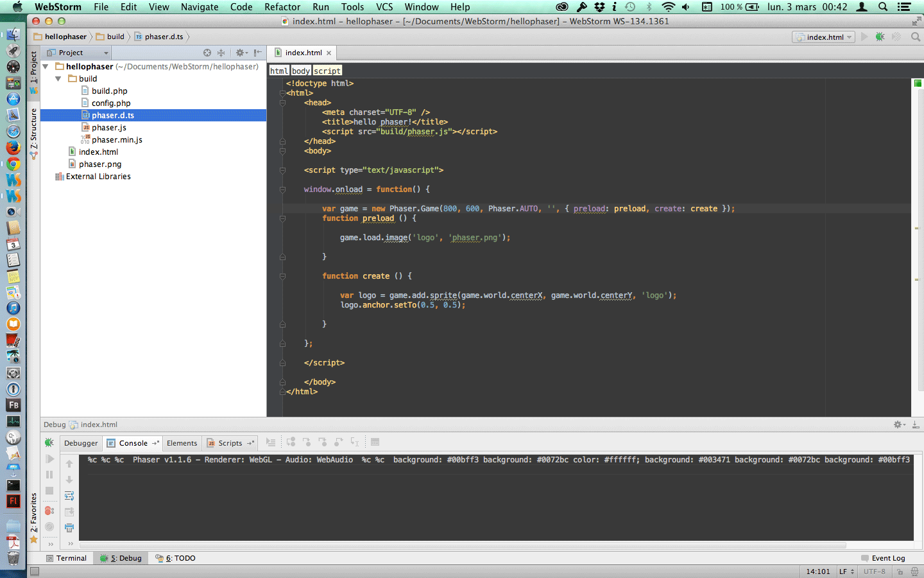Click View Breakpoints red dots icon
The width and height of the screenshot is (924, 578).
click(x=49, y=511)
